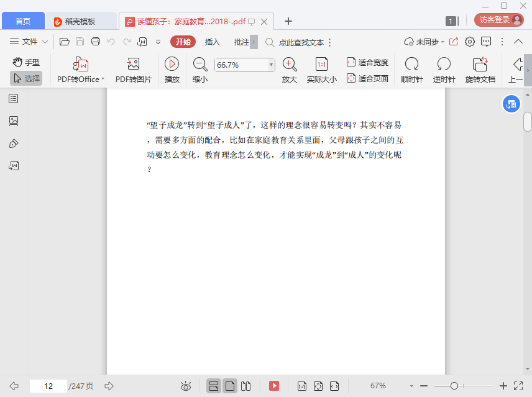Viewport: 532px width, 397px height.
Task: Expand quick access toolbar dropdown
Action: click(x=158, y=42)
